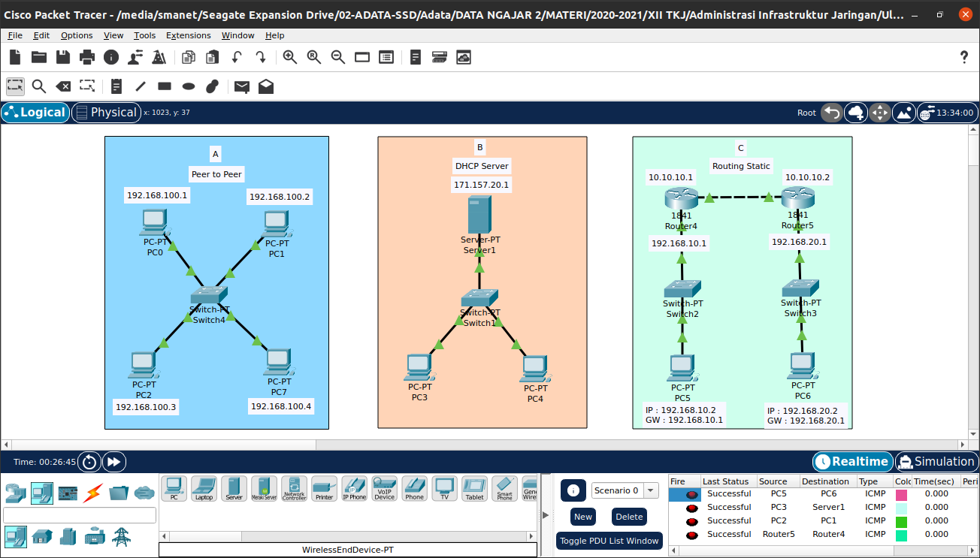980x558 pixels.
Task: Select the Place Note tool
Action: (116, 86)
